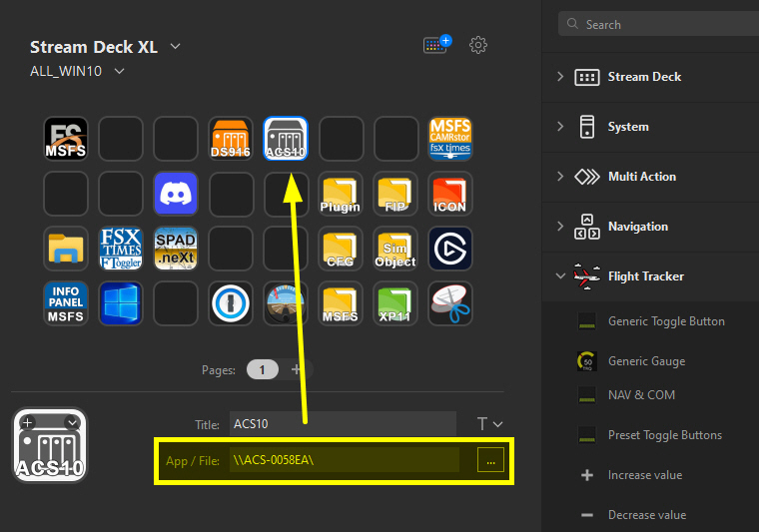
Task: Open the Elgato key icon
Action: point(450,249)
